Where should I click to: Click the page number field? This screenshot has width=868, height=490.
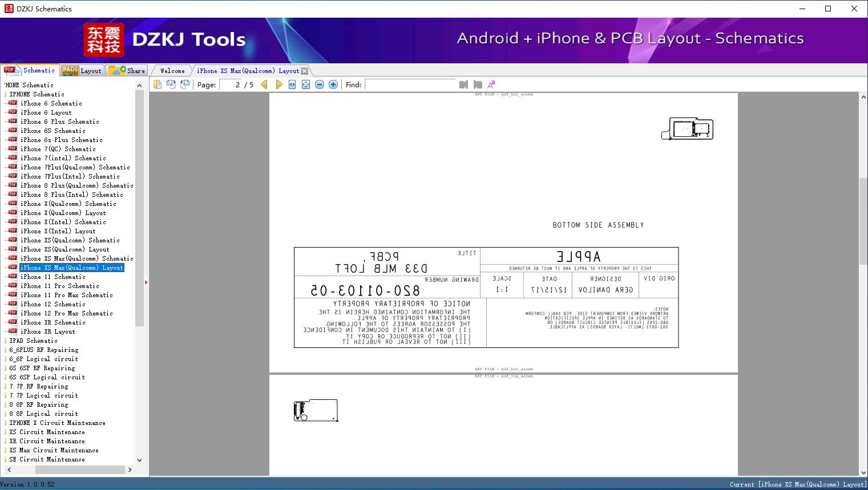pos(230,84)
